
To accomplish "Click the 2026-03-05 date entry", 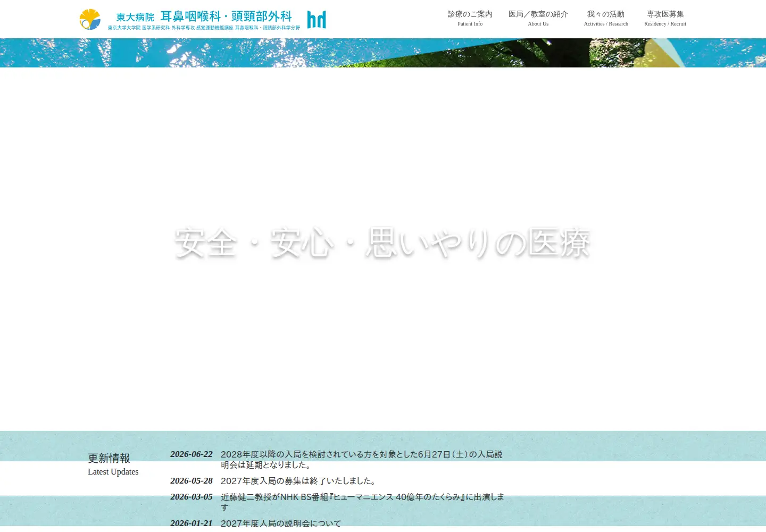I will point(191,497).
